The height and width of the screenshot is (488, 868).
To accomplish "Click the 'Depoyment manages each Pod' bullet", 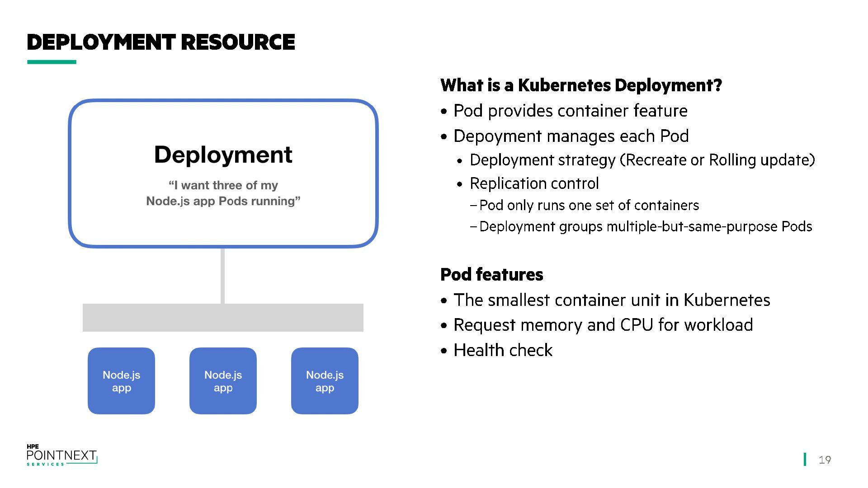I will point(571,136).
